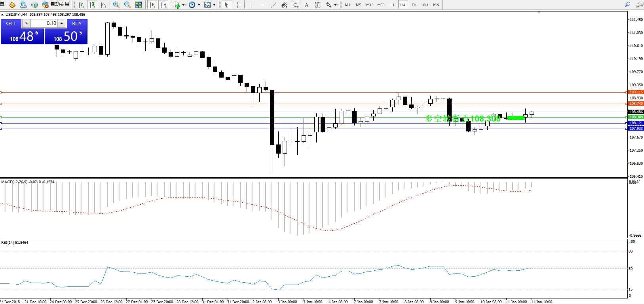644x304 pixels.
Task: Collapse the one-click trading panel triangle
Action: pos(2,15)
